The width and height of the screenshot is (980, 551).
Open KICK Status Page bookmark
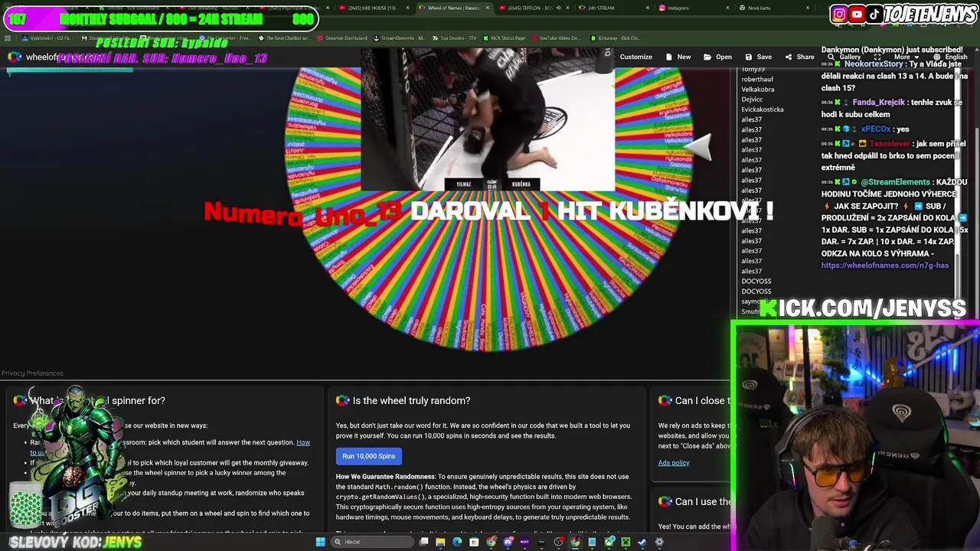(x=505, y=37)
